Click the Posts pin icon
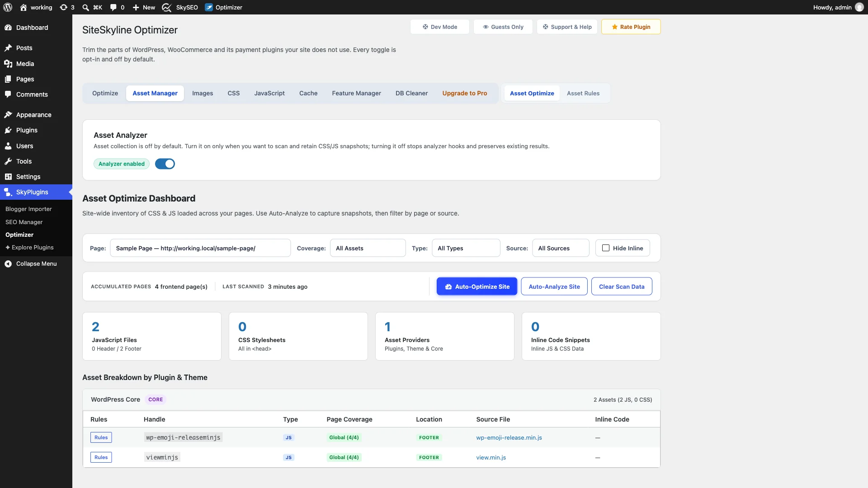Screen dimensions: 868x488 (x=8, y=48)
